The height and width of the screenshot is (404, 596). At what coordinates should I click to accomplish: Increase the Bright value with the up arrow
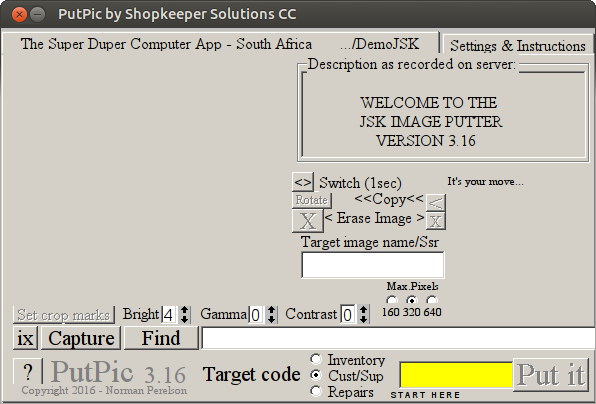(184, 310)
